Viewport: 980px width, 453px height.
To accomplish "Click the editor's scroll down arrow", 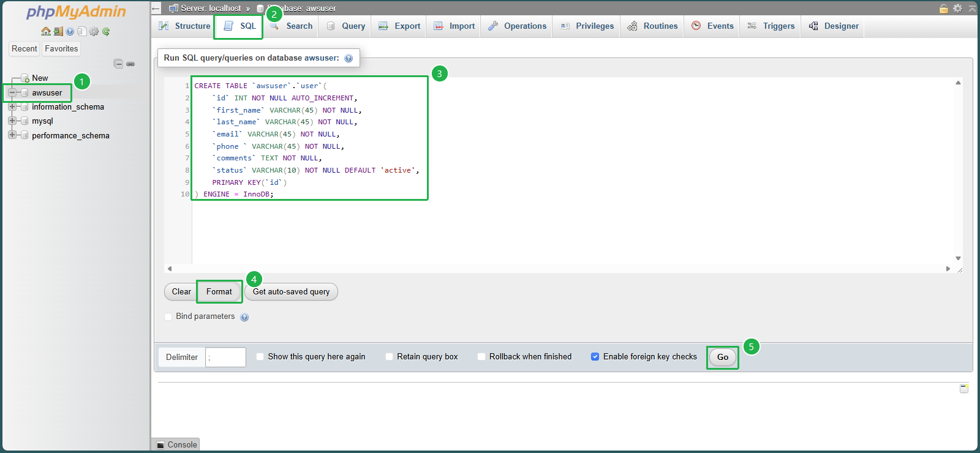I will click(958, 258).
